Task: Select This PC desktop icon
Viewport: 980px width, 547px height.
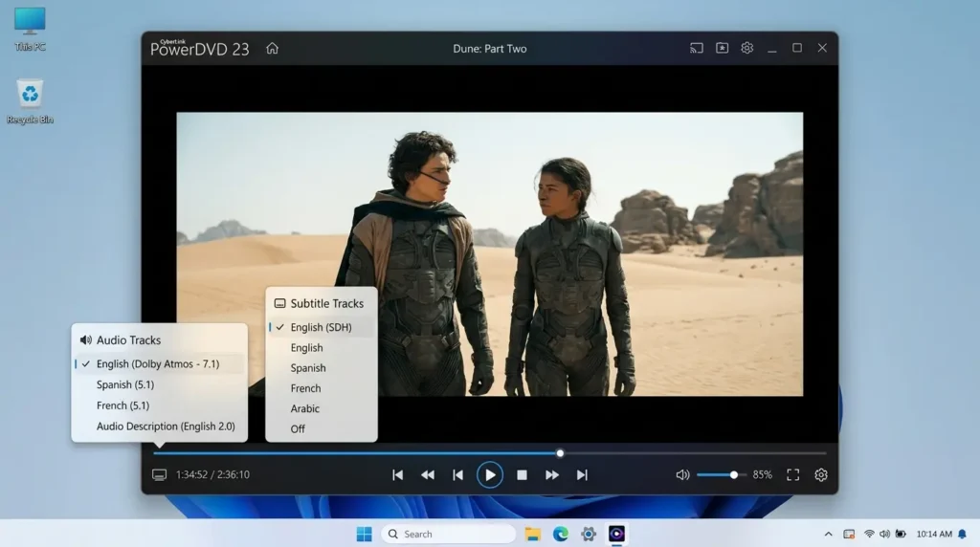Action: tap(30, 30)
